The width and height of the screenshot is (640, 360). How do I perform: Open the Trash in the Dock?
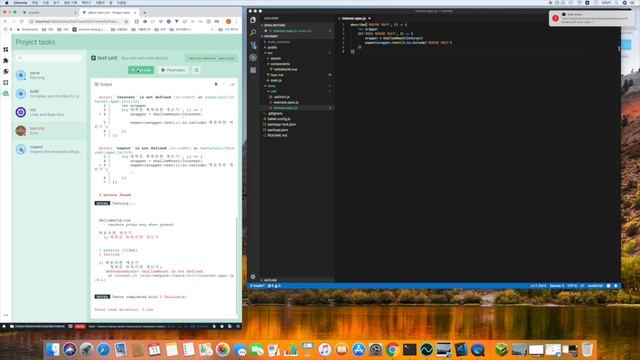[587, 350]
